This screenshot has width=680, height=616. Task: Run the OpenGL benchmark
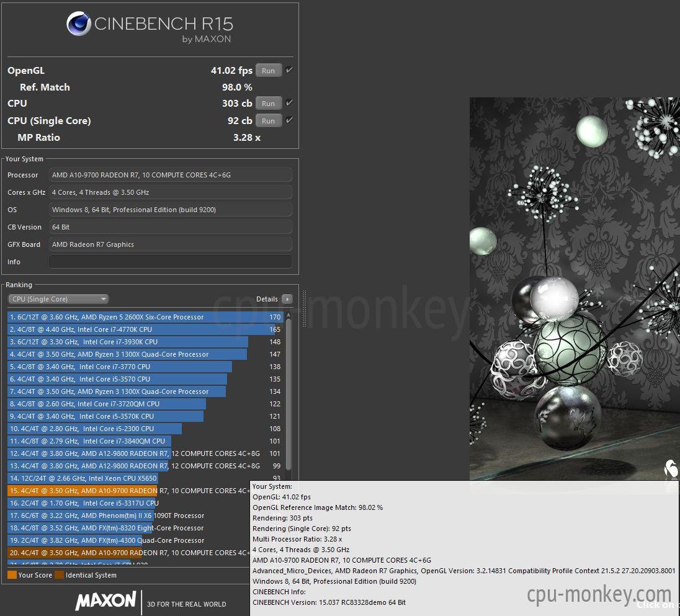click(x=269, y=70)
